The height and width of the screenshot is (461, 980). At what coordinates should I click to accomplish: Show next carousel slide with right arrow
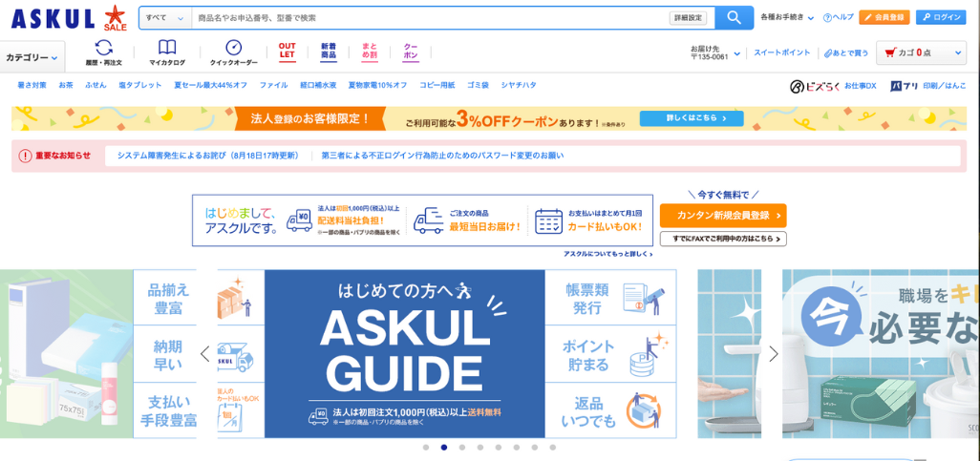click(774, 354)
